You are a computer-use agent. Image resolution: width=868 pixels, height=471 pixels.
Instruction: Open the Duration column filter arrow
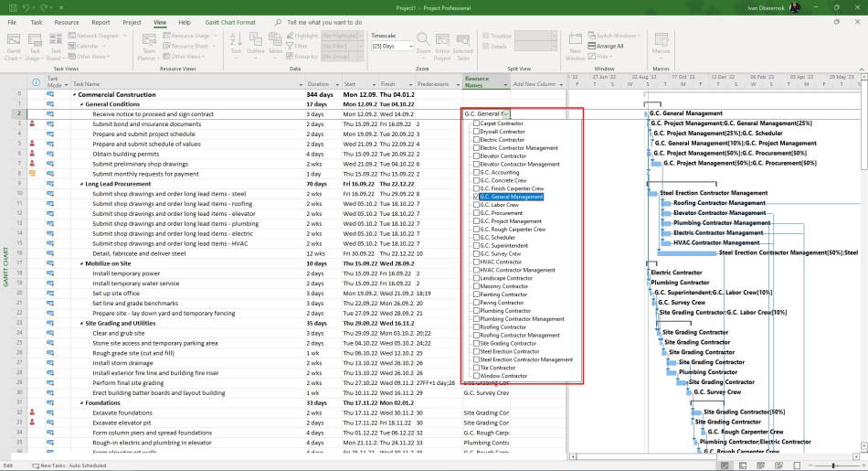pos(337,85)
